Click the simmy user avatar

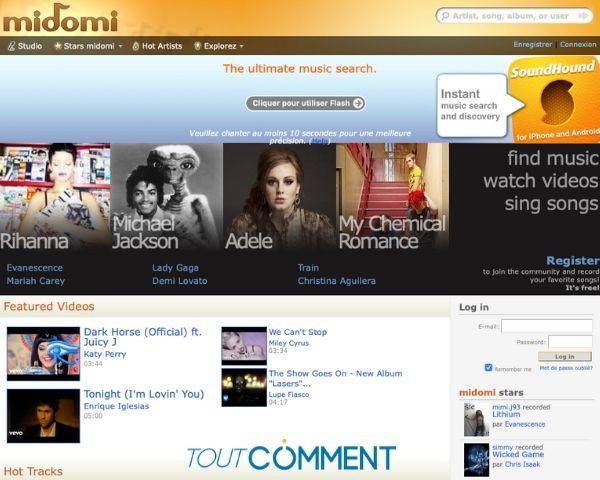[x=476, y=460]
